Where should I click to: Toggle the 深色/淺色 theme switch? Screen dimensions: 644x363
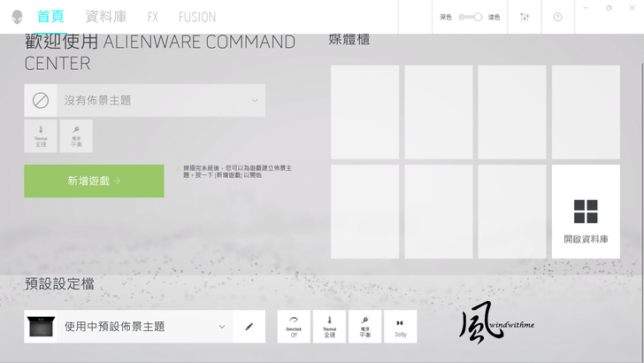tap(471, 18)
